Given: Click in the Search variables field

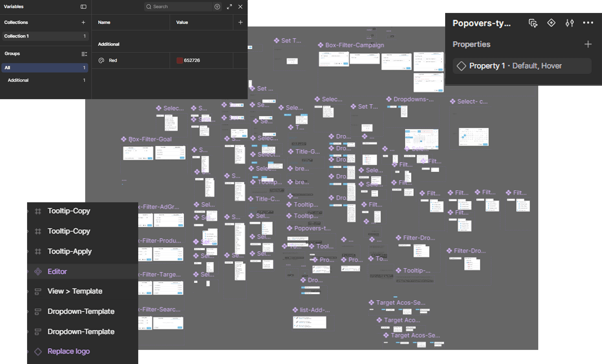Looking at the screenshot, I should tap(179, 6).
